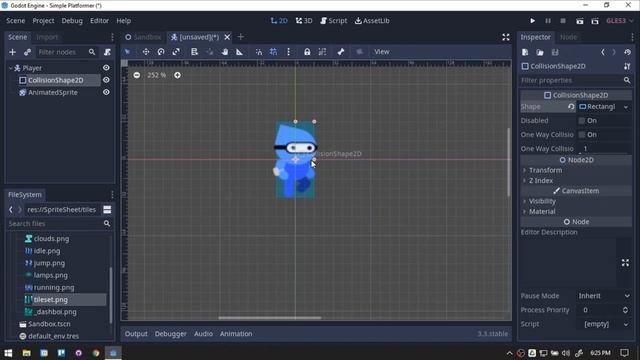Toggle FileSystem split view mode
640x360 pixels.
pos(107,209)
